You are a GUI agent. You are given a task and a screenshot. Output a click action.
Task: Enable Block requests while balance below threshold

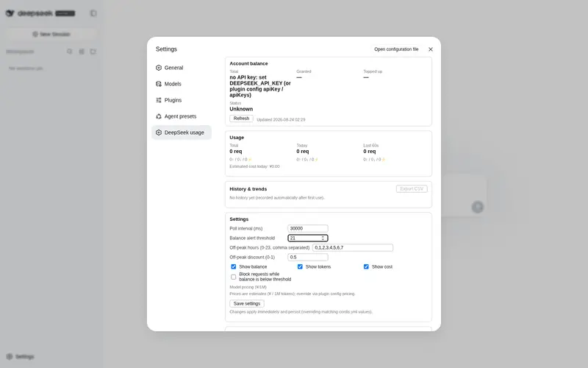[x=233, y=277]
